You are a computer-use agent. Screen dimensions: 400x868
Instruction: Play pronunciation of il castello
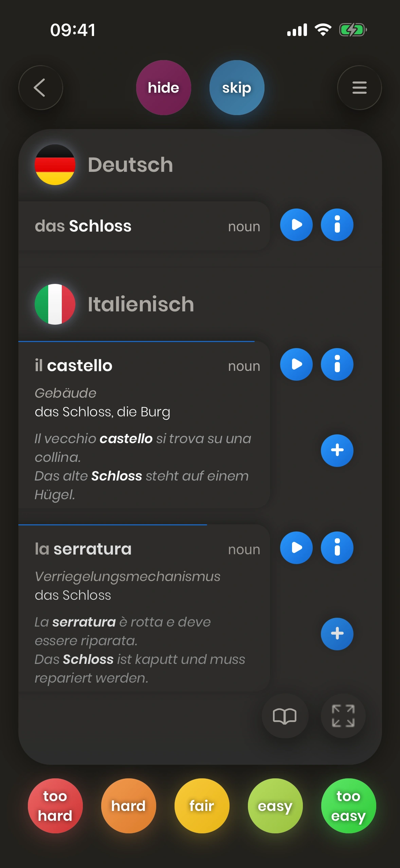296,364
